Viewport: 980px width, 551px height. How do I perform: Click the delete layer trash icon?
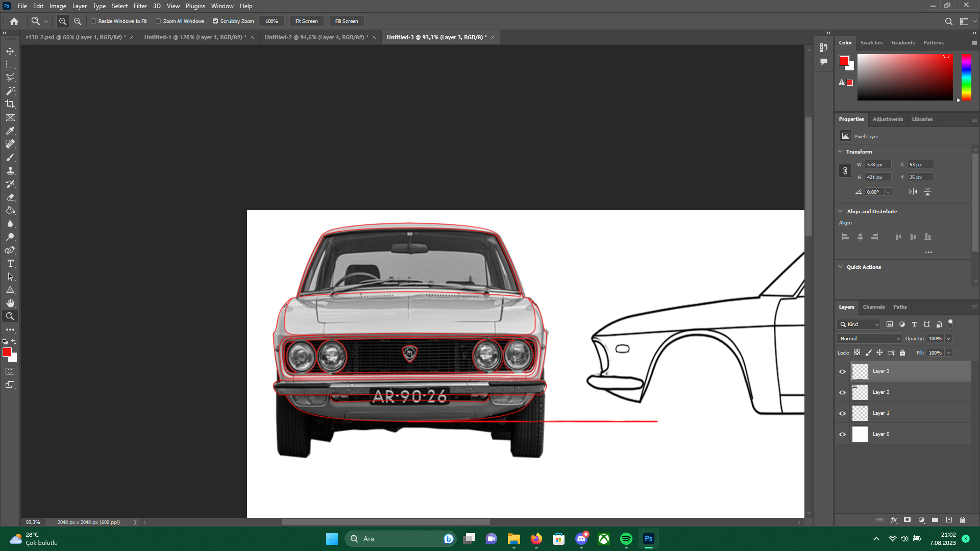click(x=962, y=520)
